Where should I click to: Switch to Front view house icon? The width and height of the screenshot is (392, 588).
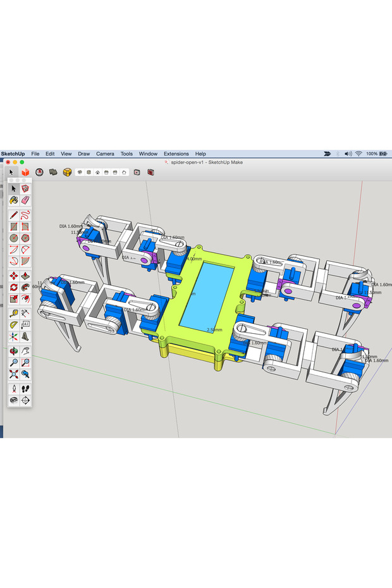[x=97, y=172]
